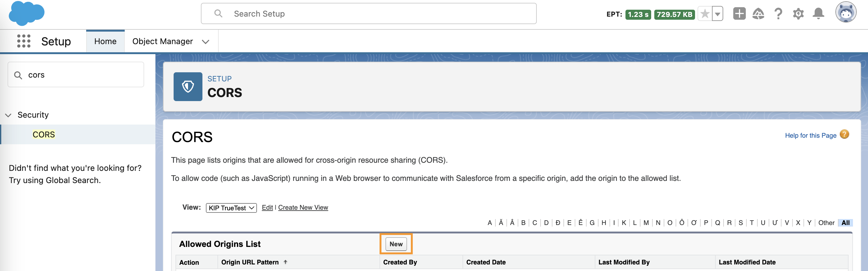This screenshot has width=868, height=271.
Task: Click the Create New View link
Action: [303, 208]
